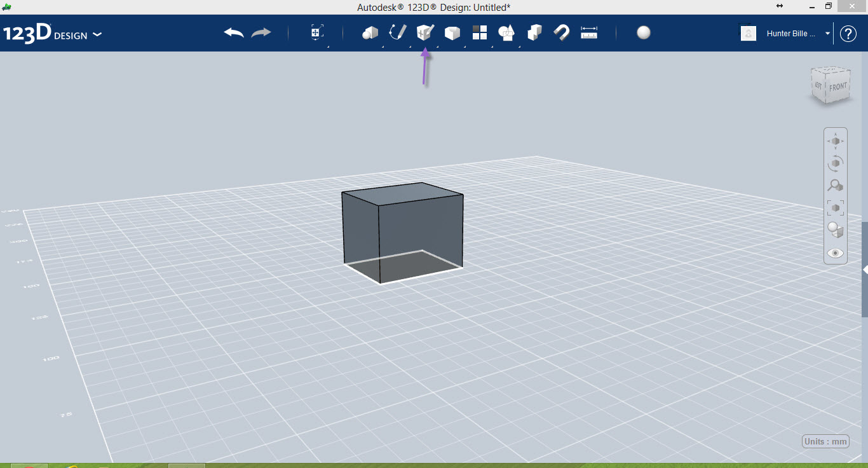The width and height of the screenshot is (868, 468).
Task: Open the Primitives shapes menu
Action: 370,33
